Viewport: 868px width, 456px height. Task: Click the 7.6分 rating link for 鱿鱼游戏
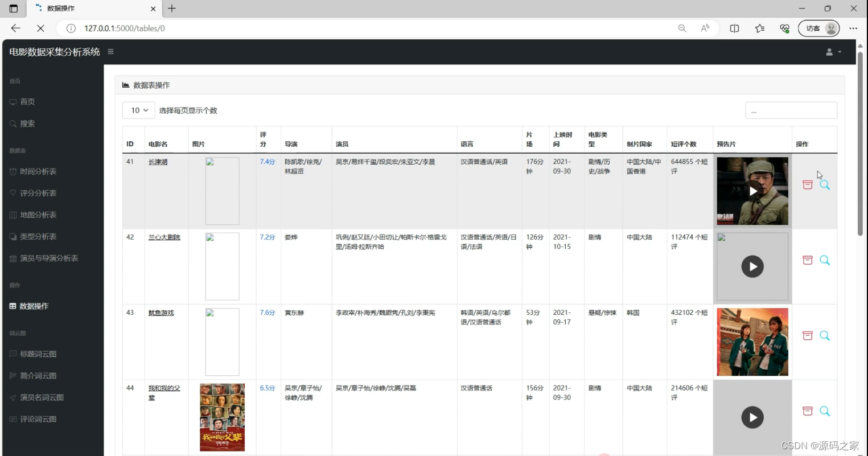tap(267, 313)
